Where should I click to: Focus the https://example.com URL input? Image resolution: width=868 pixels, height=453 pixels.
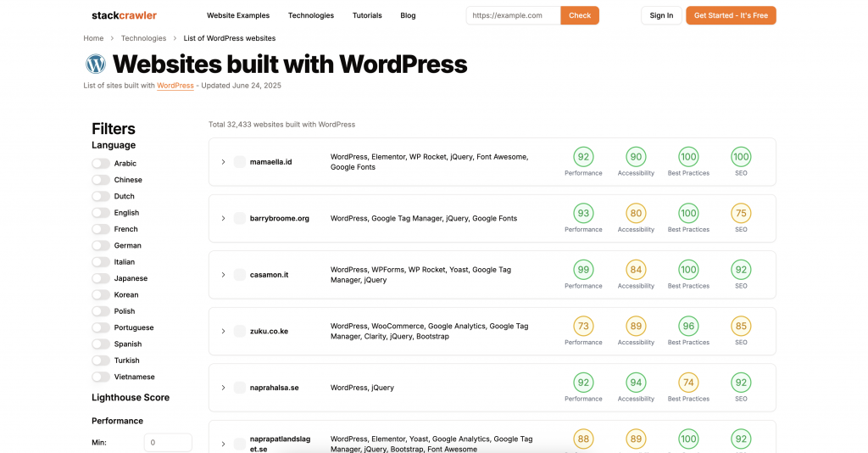[x=513, y=15]
